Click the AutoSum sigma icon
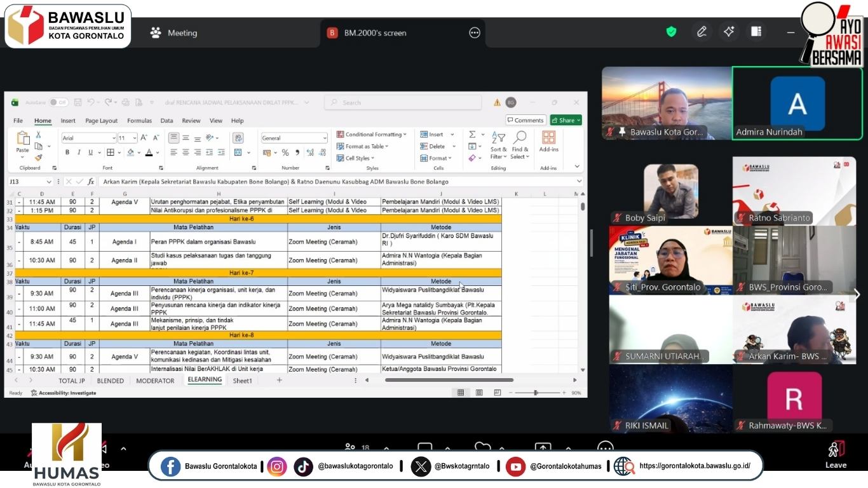868x488 pixels. coord(472,135)
